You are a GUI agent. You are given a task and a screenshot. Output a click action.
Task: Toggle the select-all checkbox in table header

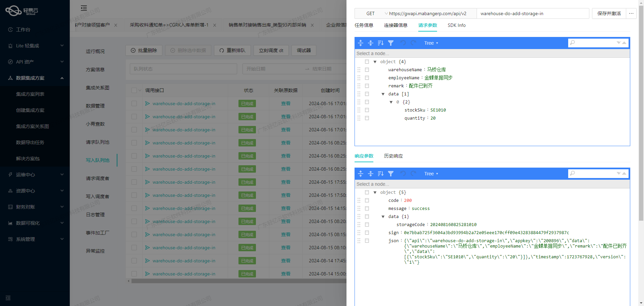134,90
